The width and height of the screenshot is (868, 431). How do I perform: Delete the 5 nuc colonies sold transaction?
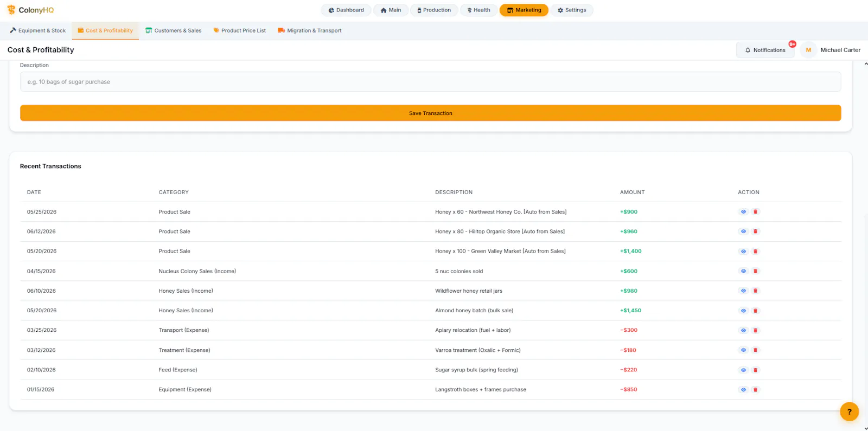[x=755, y=271]
